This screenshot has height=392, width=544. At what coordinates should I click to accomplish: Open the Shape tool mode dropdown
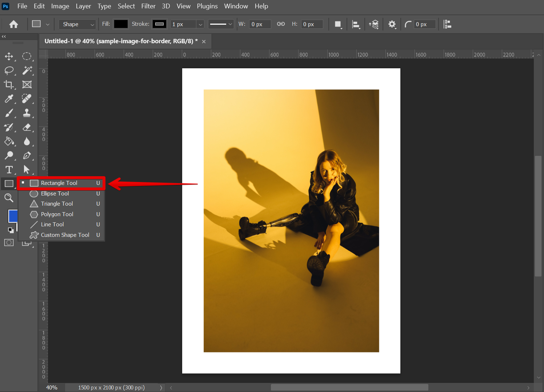pos(77,24)
